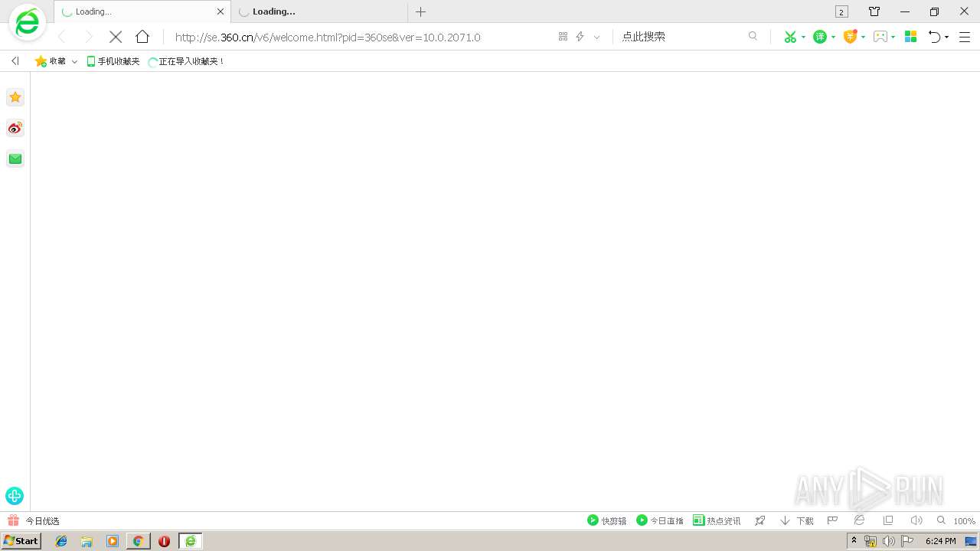Expand the address bar dropdown chevron
Screen dimensions: 980x551
[x=597, y=37]
